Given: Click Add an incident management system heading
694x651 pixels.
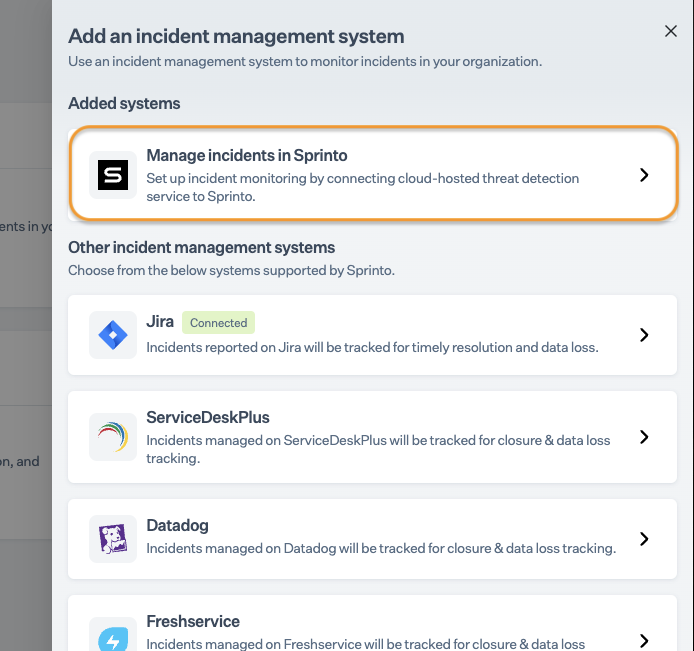Looking at the screenshot, I should click(x=236, y=36).
